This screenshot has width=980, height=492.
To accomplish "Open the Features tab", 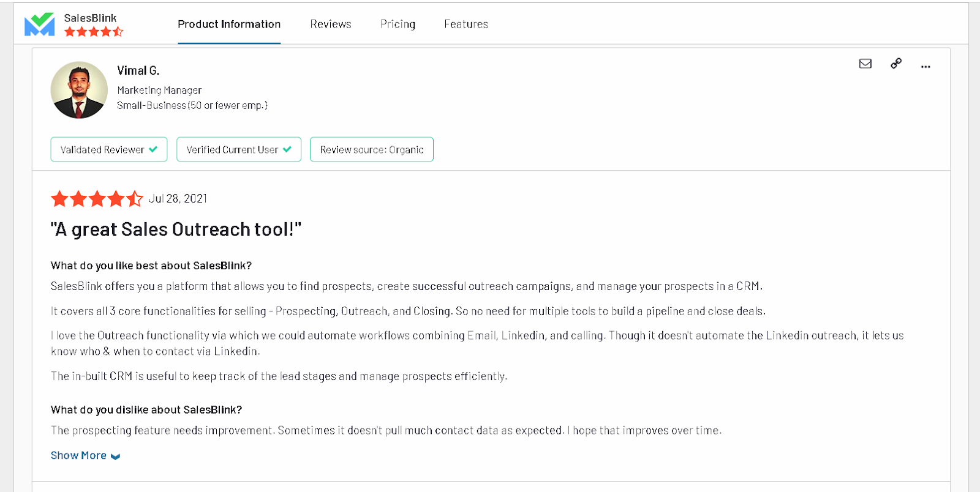I will point(466,24).
